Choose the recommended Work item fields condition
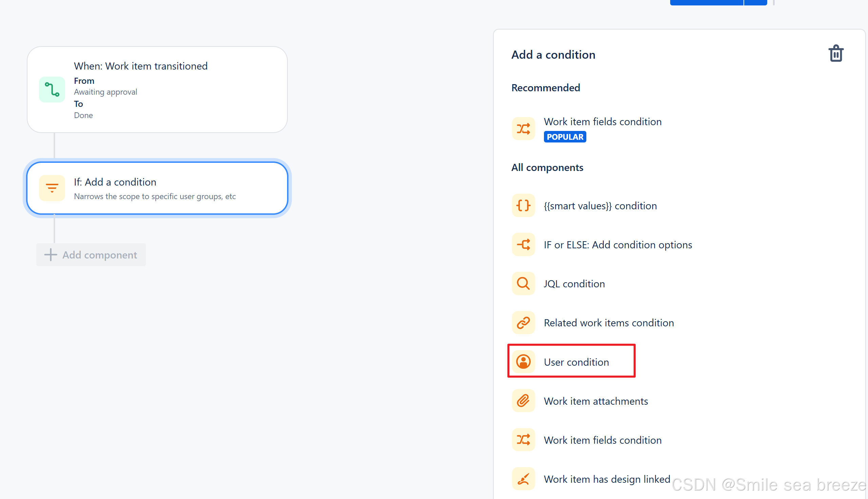Viewport: 868px width, 499px height. pyautogui.click(x=603, y=122)
